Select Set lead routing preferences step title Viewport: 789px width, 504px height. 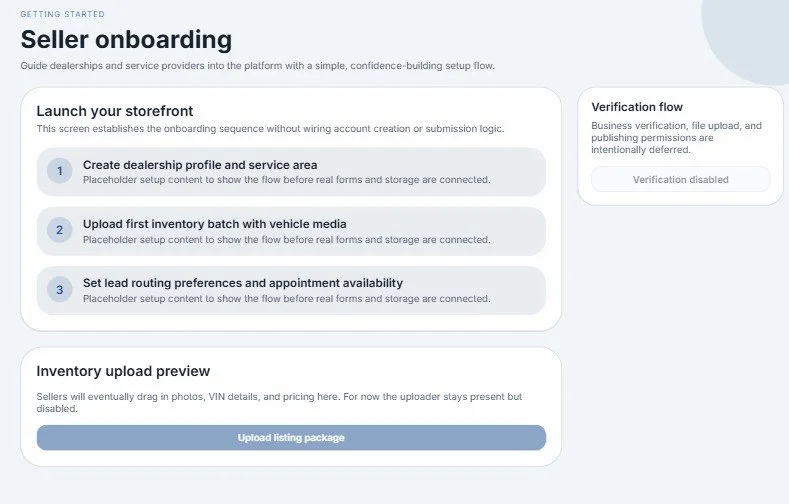click(x=243, y=283)
